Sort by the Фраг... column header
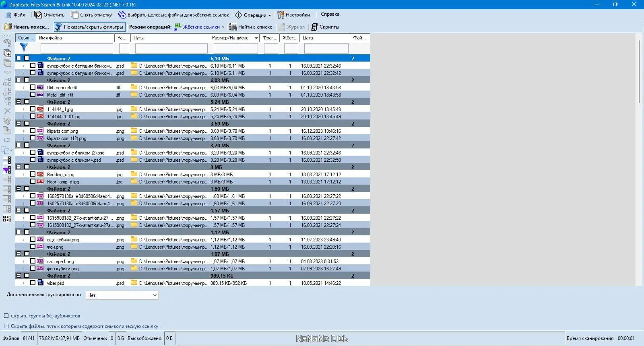This screenshot has width=644, height=346. [270, 38]
